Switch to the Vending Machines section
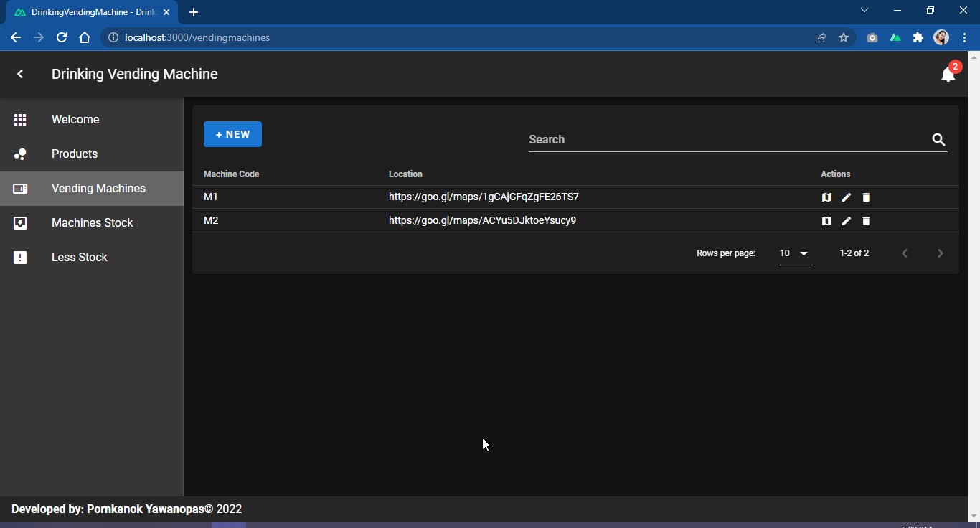Viewport: 980px width, 528px height. [x=99, y=189]
